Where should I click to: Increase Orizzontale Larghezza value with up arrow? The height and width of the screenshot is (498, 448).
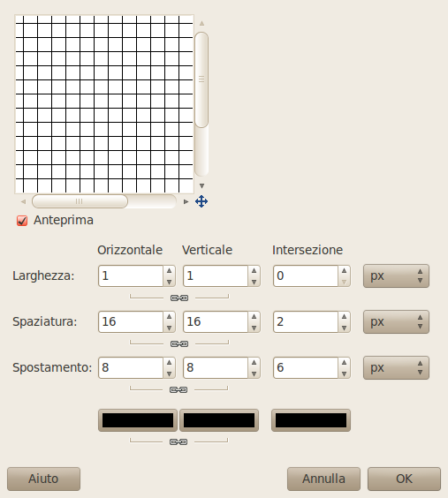tap(169, 270)
